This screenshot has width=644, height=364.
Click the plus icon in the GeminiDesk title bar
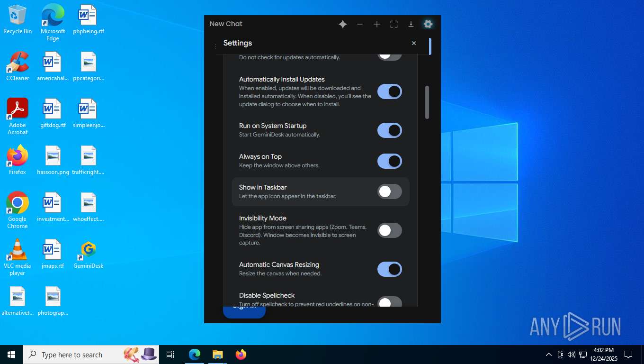click(x=377, y=24)
